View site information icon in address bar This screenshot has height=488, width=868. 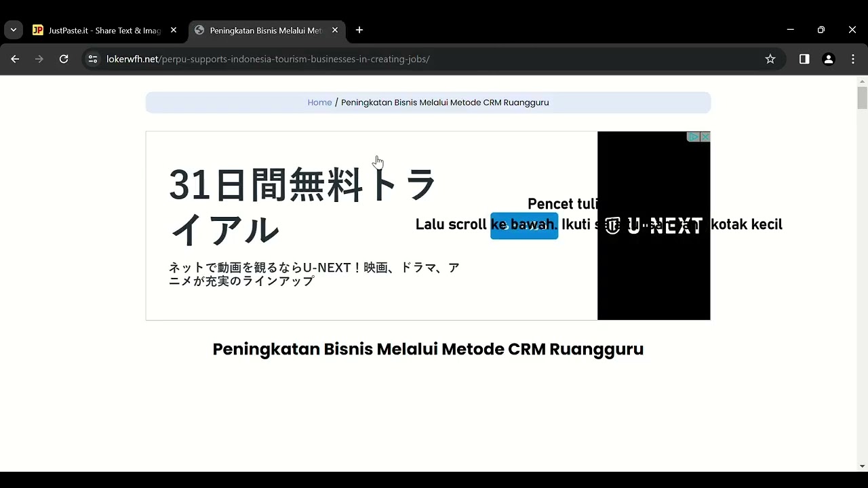(93, 59)
